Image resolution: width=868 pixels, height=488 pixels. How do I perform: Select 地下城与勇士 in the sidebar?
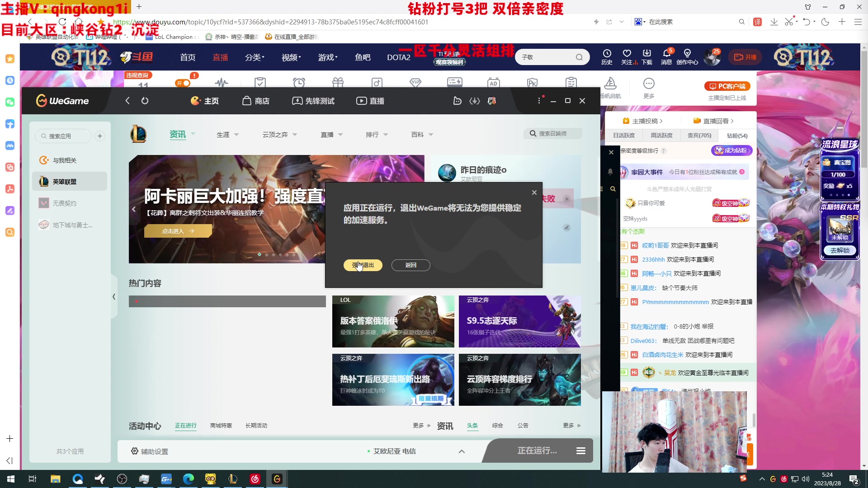[x=70, y=225]
